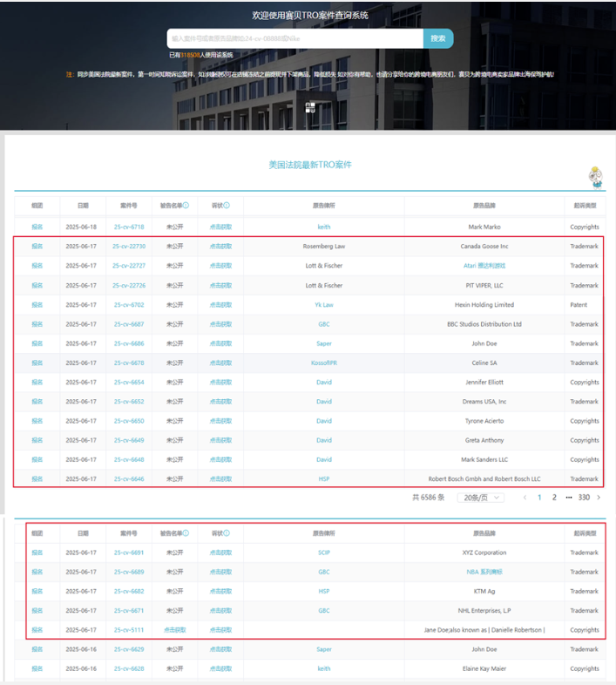Click 报名 for the Canada Goose Inc case
This screenshot has width=616, height=685.
click(x=37, y=247)
